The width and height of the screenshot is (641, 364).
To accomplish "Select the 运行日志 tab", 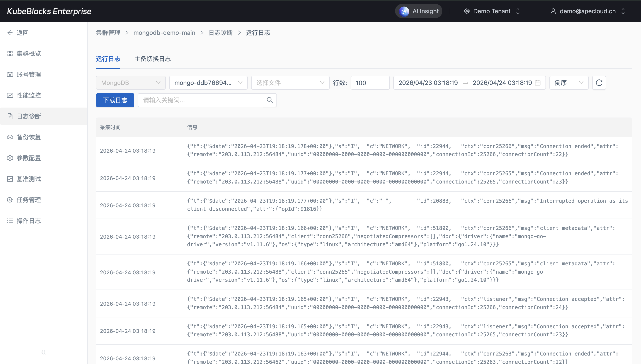I will pyautogui.click(x=108, y=59).
